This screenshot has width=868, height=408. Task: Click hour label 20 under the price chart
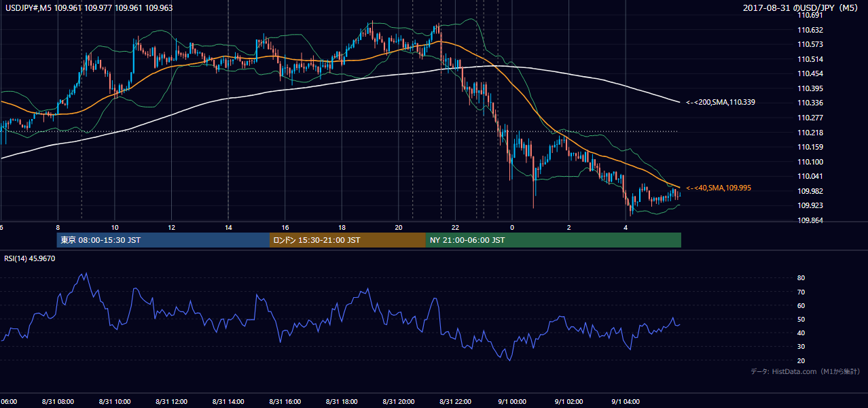coord(399,228)
